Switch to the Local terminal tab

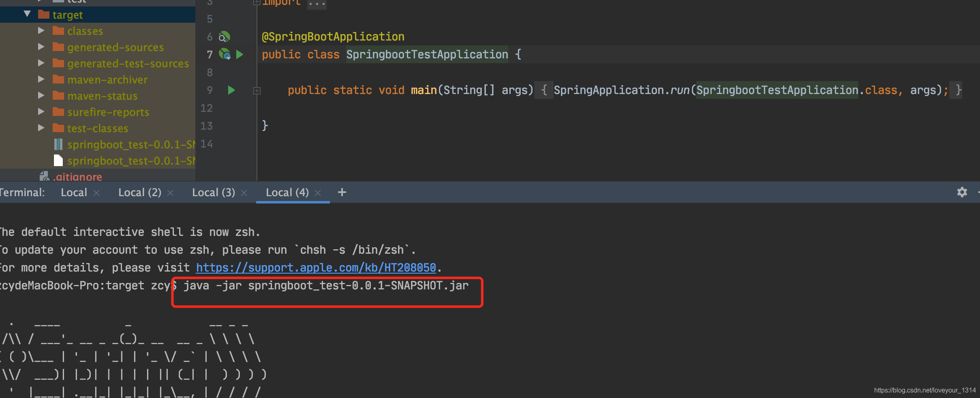74,193
